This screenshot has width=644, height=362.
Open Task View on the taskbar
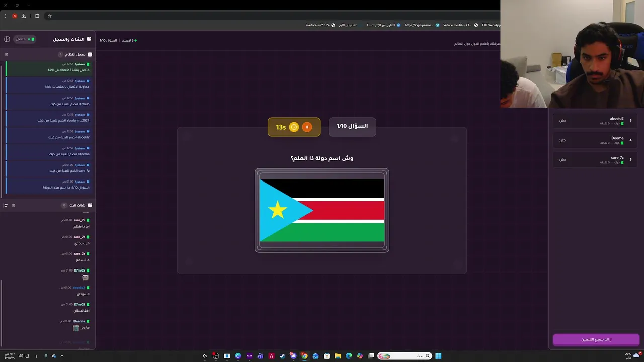pos(371,356)
